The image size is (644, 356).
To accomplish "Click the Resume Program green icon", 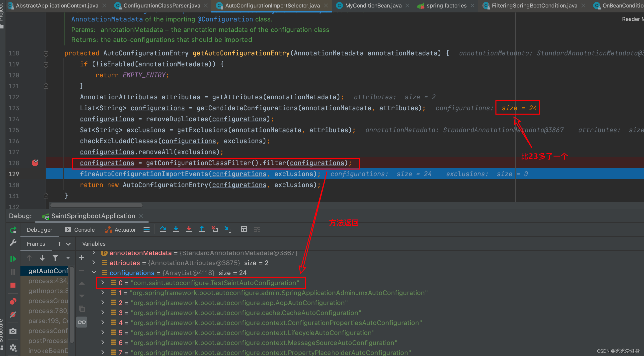I will [x=13, y=259].
